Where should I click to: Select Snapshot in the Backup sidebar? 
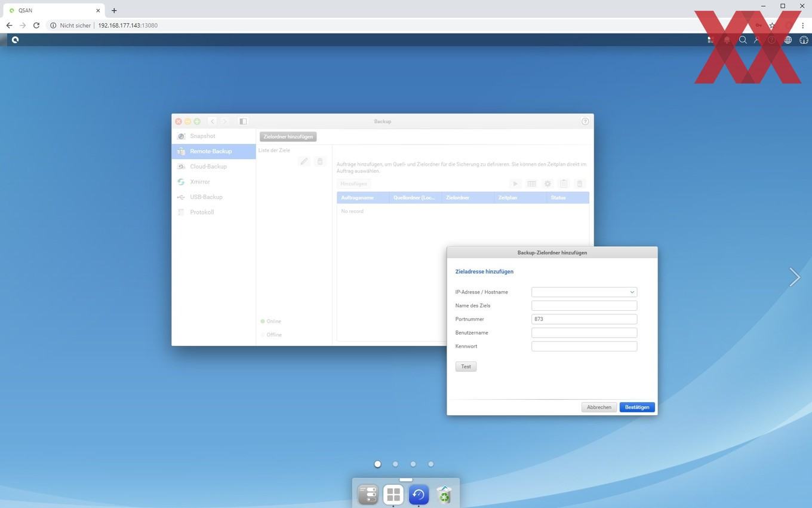214,136
